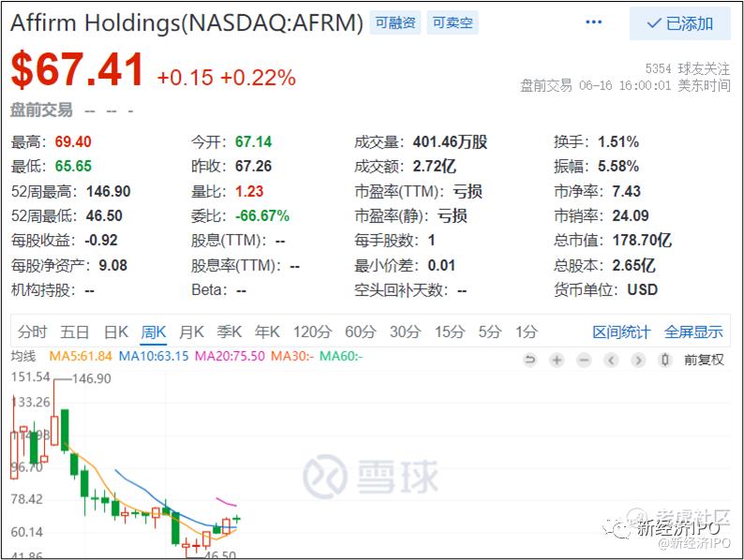Select the 周K chart tab
Screen dimensions: 744x560
(154, 332)
